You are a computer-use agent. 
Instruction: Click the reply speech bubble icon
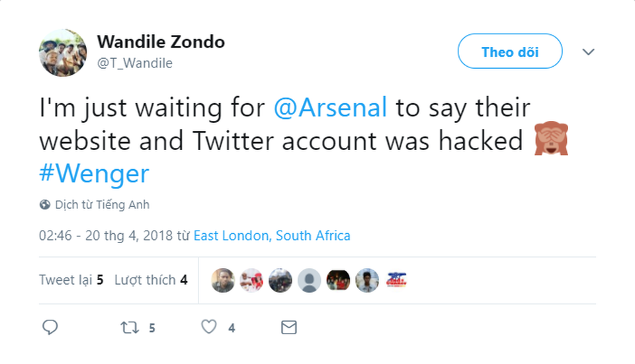(50, 327)
